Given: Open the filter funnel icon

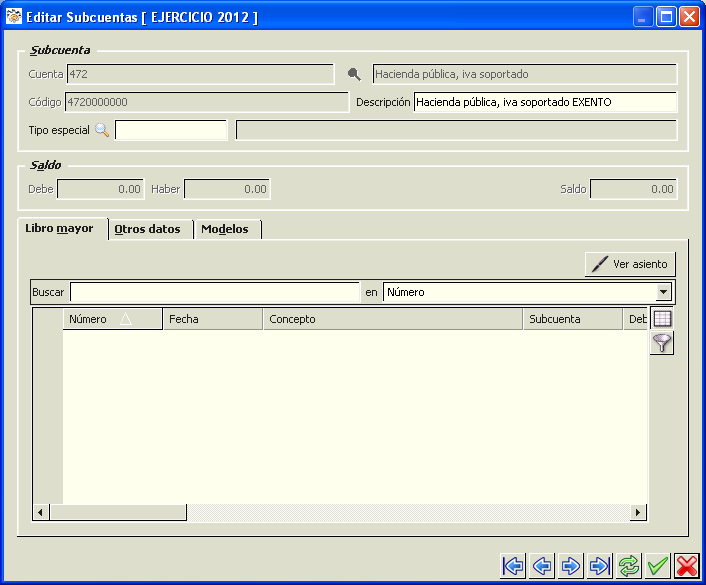Looking at the screenshot, I should 662,343.
